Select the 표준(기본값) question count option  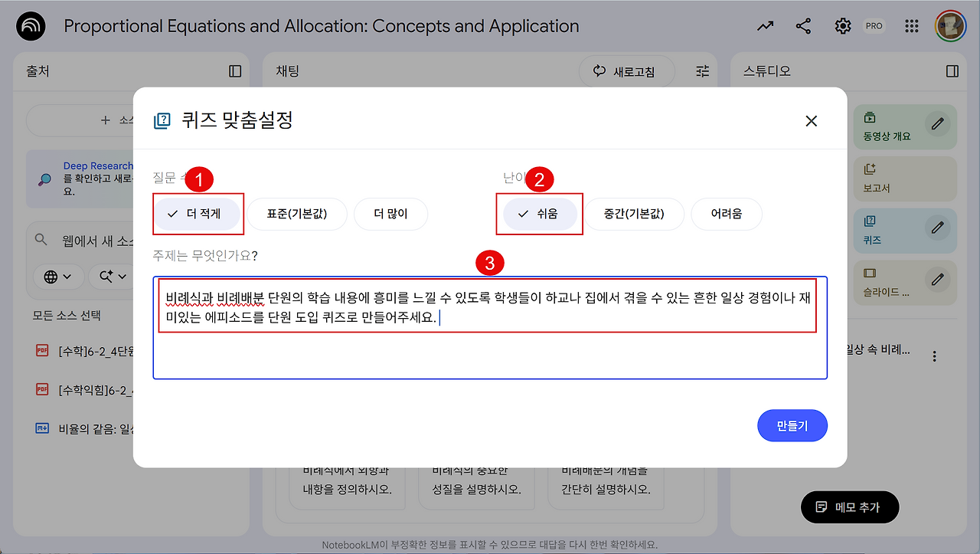click(297, 214)
